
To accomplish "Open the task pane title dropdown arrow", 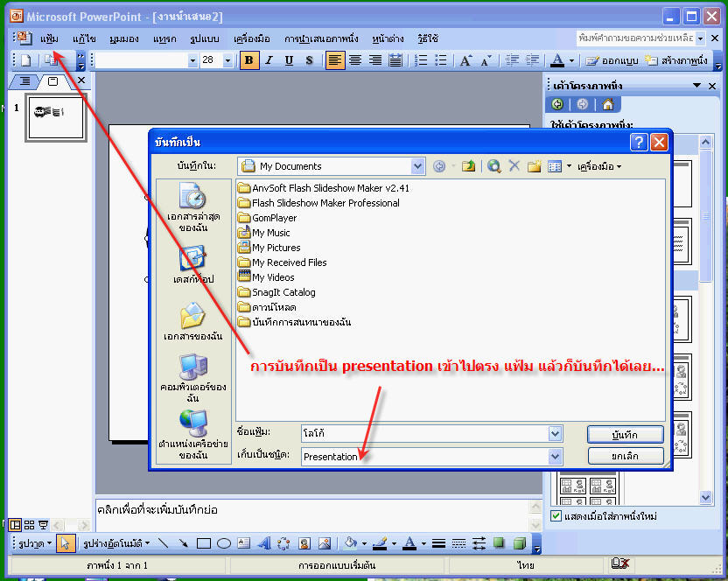I will pyautogui.click(x=696, y=86).
